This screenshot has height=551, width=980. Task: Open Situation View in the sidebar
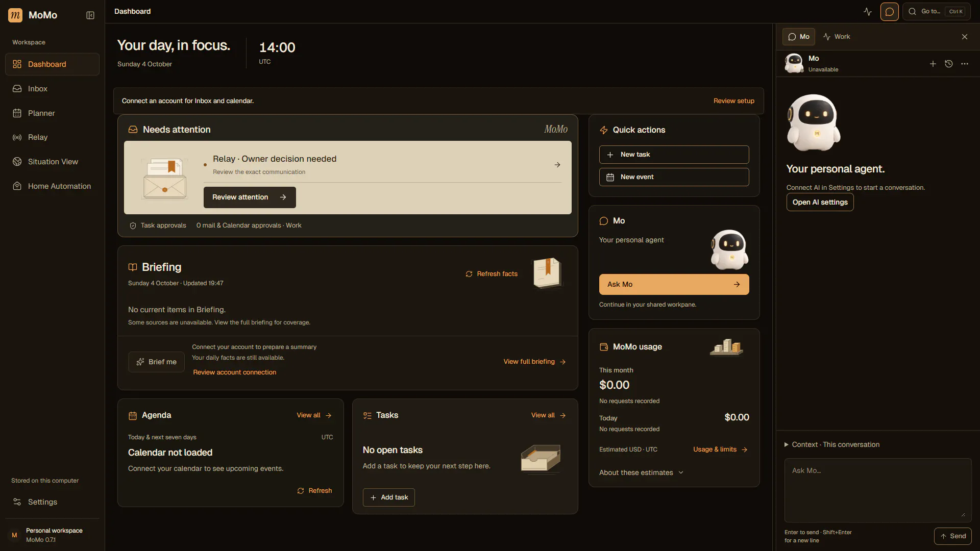[52, 162]
